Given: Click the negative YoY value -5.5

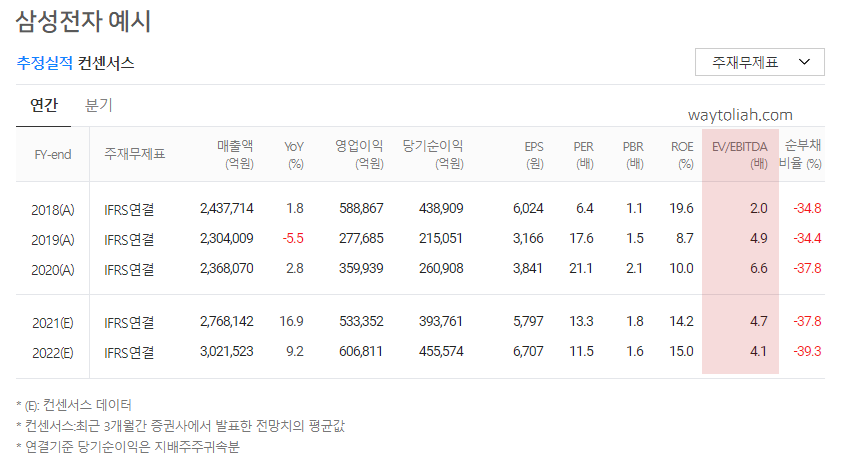Looking at the screenshot, I should tap(294, 238).
